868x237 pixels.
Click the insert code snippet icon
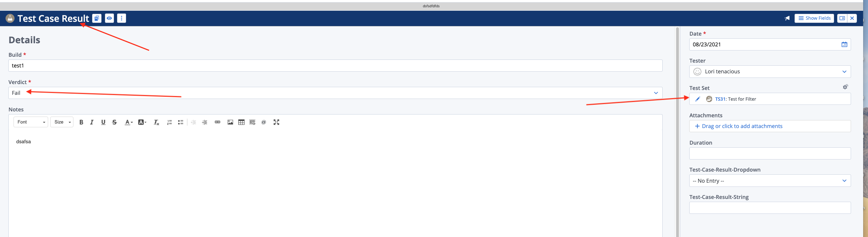point(253,122)
